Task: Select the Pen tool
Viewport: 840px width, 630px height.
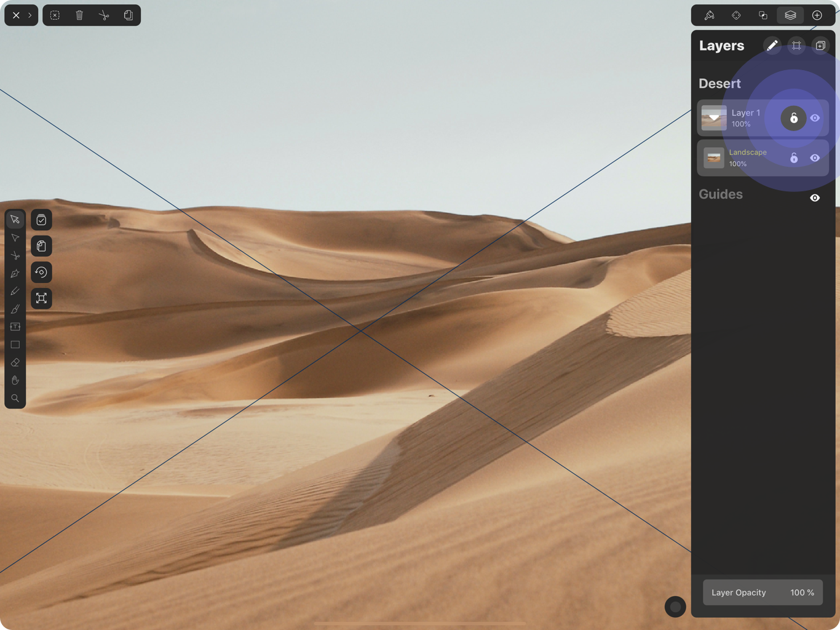Action: pos(15,273)
